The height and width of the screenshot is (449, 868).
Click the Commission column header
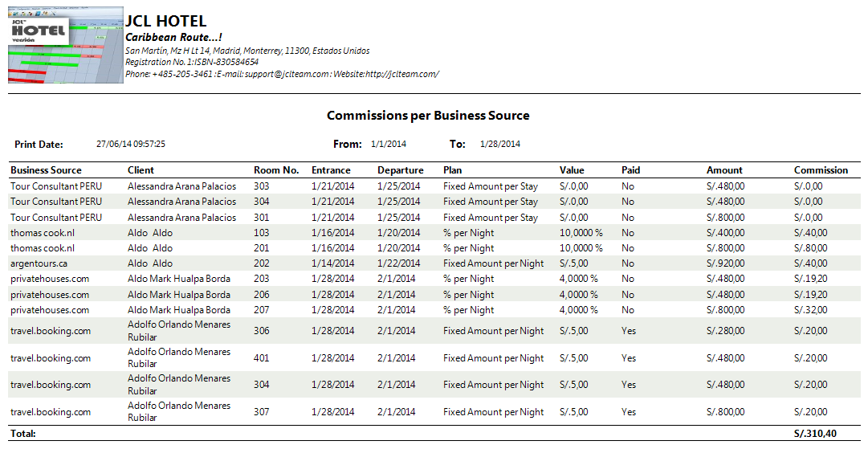821,170
